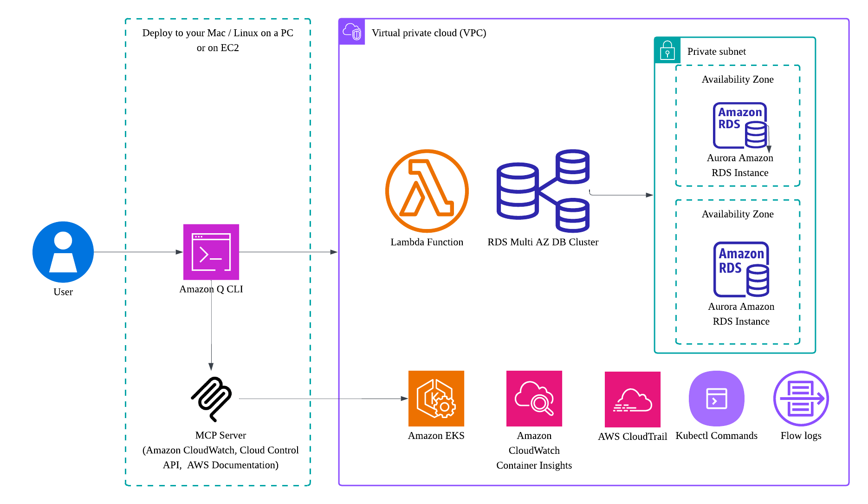868x504 pixels.
Task: Select the upper Aurora Amazon RDS instance icon
Action: tap(739, 126)
